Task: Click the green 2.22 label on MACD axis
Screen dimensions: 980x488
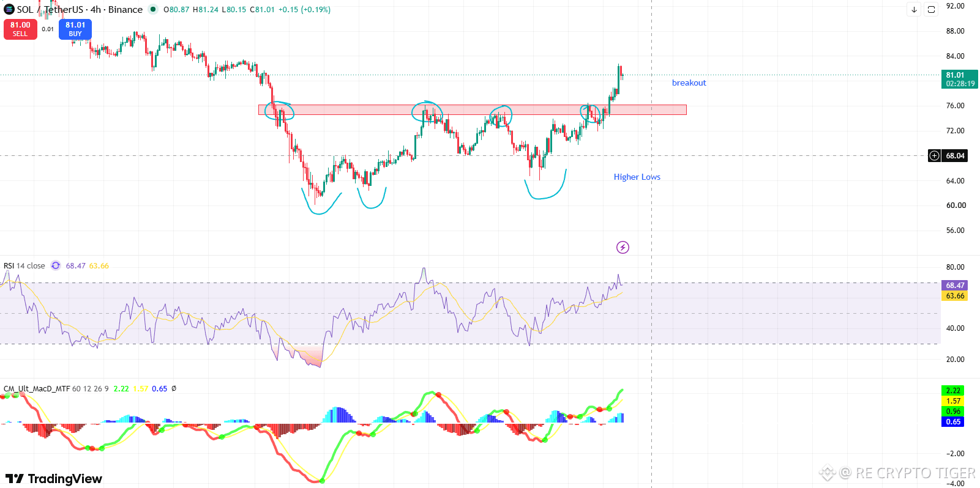Action: pyautogui.click(x=953, y=391)
